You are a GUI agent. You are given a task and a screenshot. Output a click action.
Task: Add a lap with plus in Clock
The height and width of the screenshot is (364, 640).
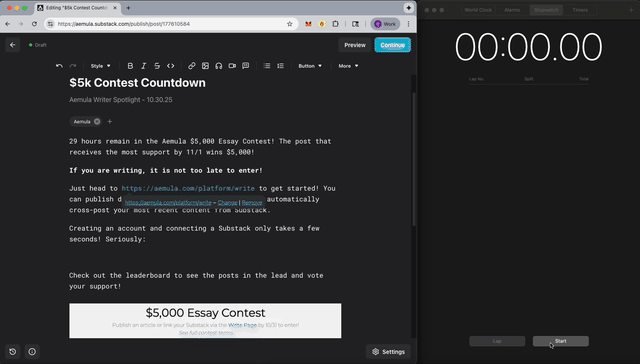631,10
